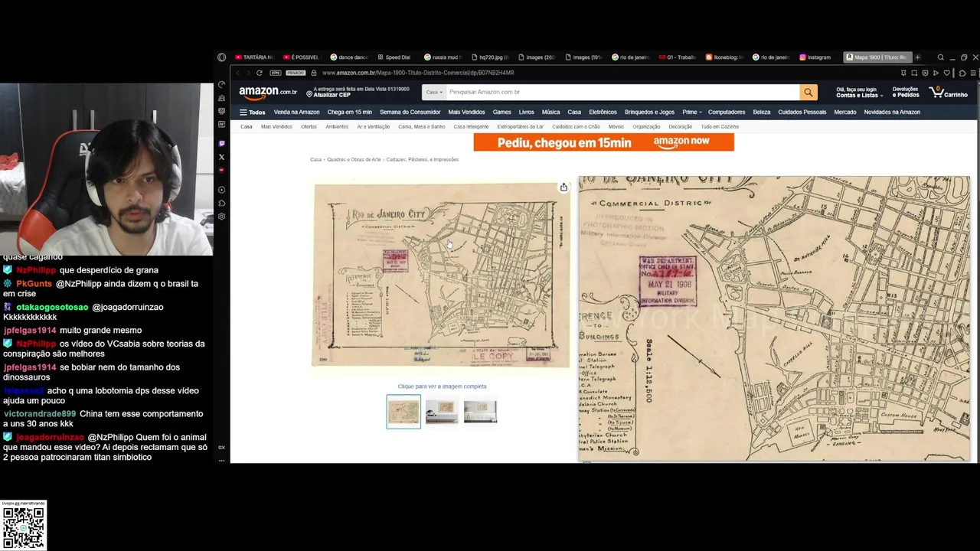Open Devoluções e Pedidos link
980x551 pixels.
[905, 93]
